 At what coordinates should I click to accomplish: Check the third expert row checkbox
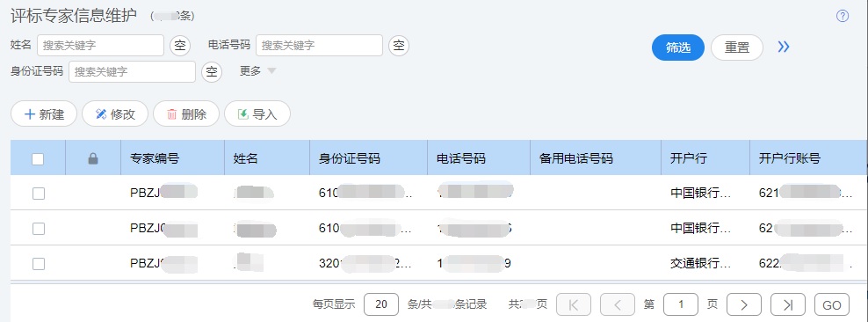(x=38, y=264)
